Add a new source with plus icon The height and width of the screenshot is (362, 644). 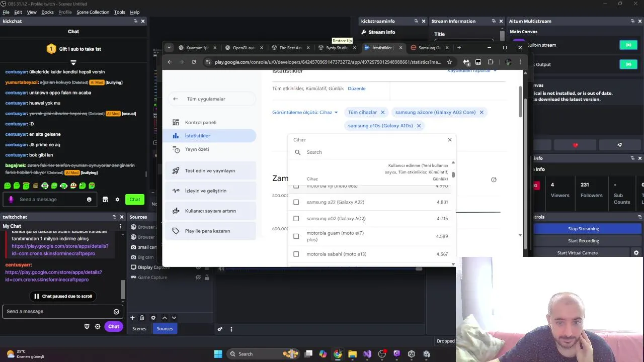click(x=132, y=318)
